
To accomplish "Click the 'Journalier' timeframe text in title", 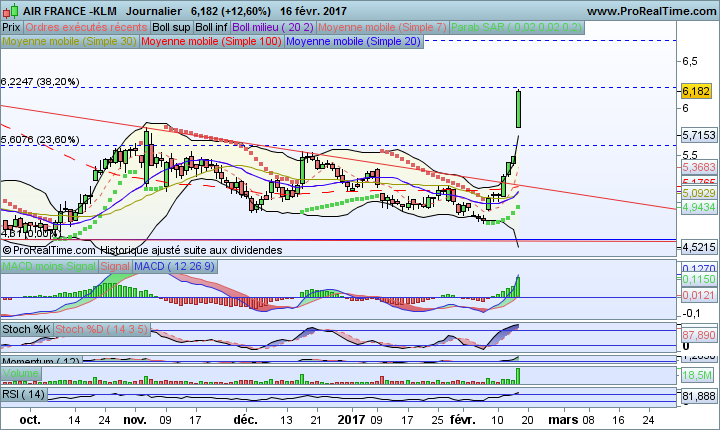I will tap(154, 11).
